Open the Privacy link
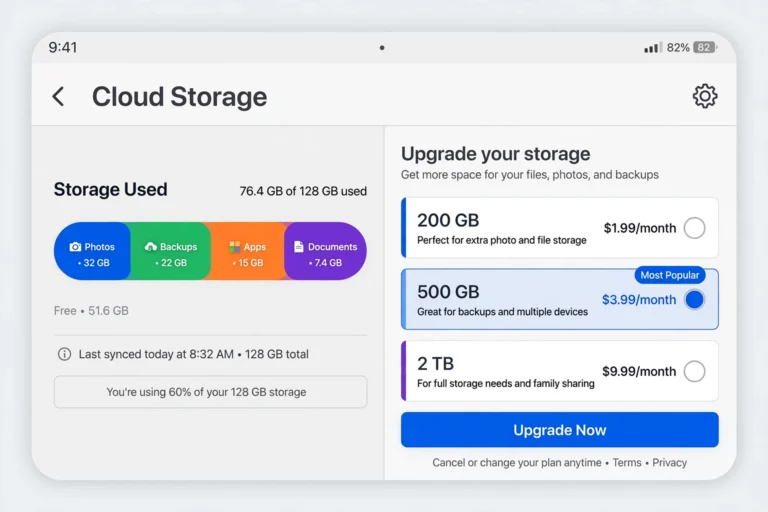768x512 pixels. pyautogui.click(x=669, y=463)
